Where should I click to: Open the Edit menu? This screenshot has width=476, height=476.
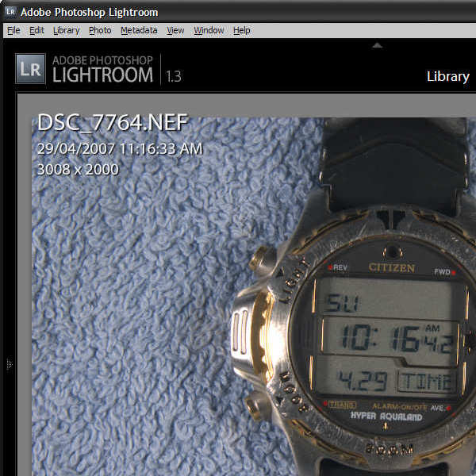click(x=36, y=30)
